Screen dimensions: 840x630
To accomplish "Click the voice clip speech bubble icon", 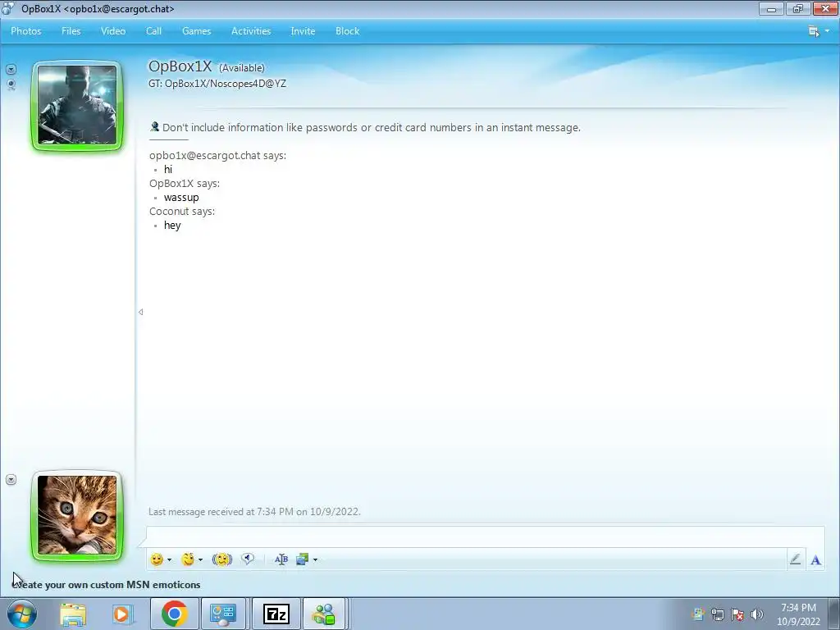I will coord(247,559).
